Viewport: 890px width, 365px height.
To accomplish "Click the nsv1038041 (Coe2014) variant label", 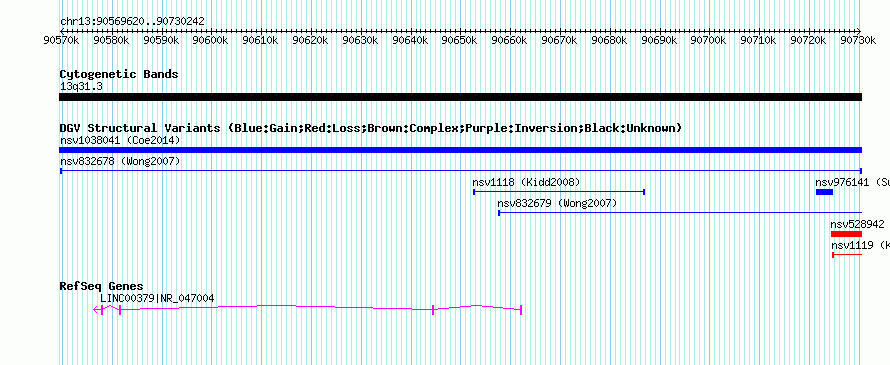I will click(x=120, y=140).
